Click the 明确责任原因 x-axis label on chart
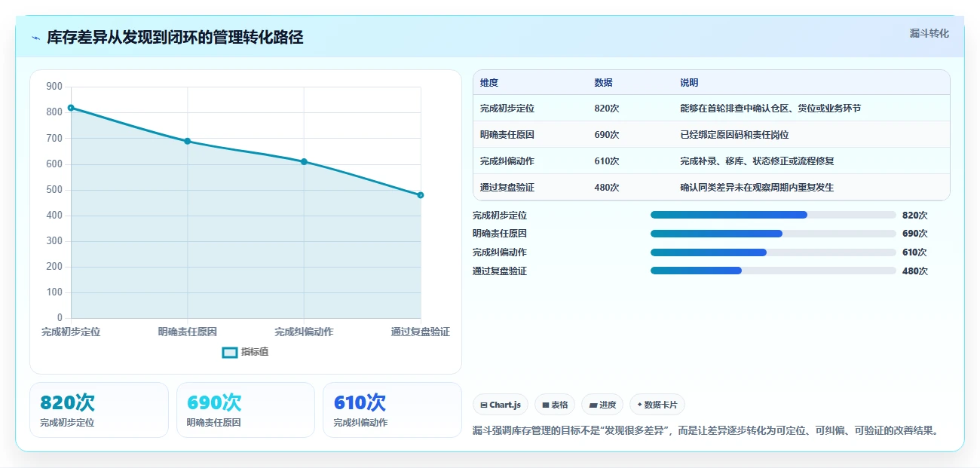 pos(188,332)
